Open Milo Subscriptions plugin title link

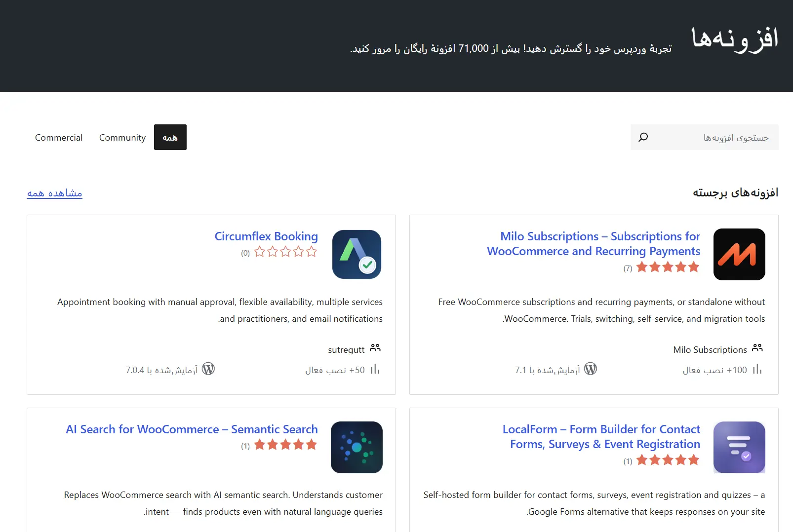pos(594,244)
